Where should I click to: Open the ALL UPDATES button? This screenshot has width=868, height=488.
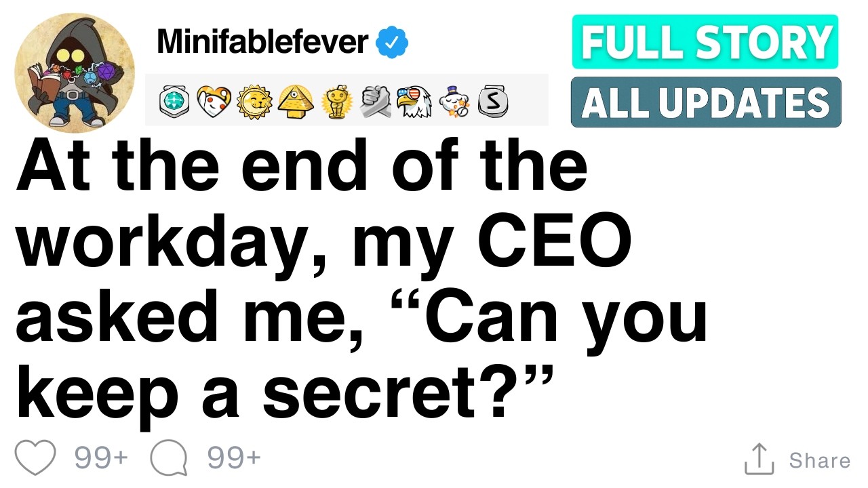(x=706, y=102)
